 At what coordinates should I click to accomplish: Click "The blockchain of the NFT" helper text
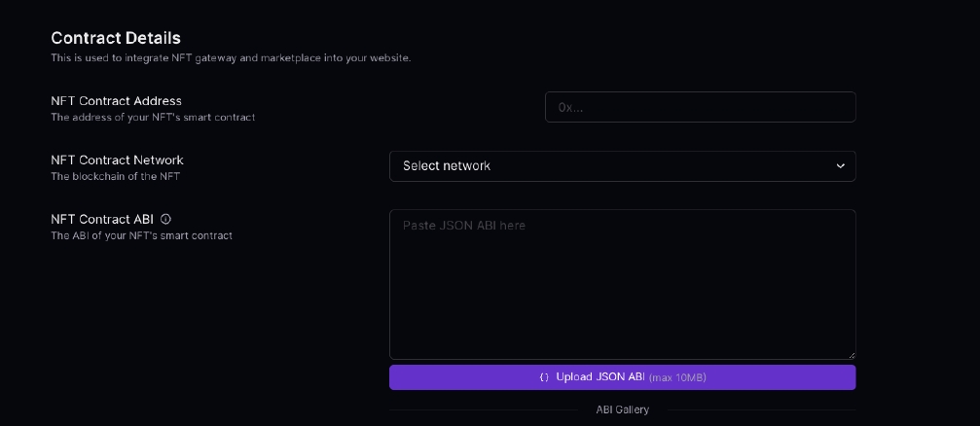[x=115, y=176]
